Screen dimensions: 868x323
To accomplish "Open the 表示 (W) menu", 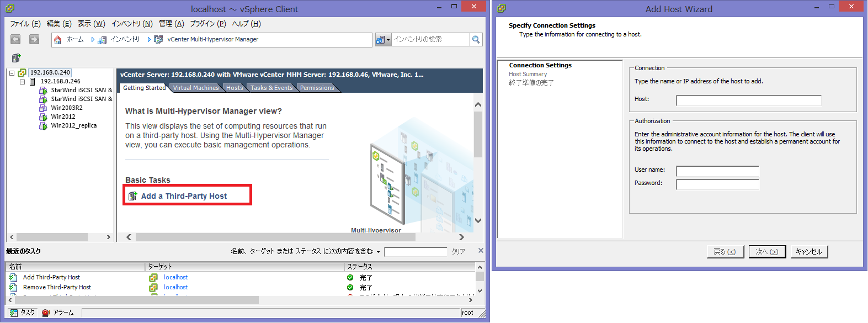I will coord(91,24).
